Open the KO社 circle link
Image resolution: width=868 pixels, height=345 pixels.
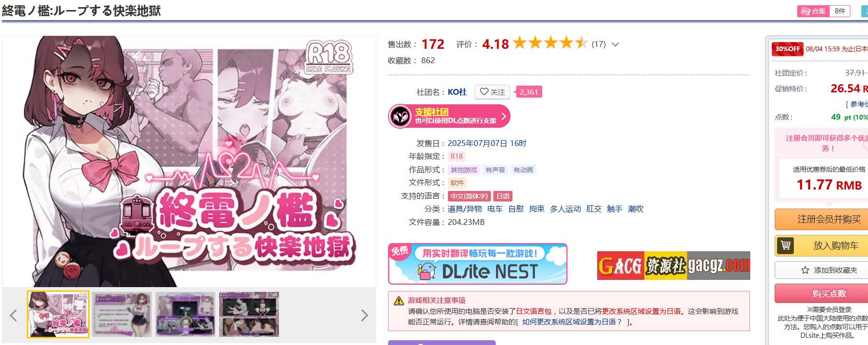tap(457, 92)
